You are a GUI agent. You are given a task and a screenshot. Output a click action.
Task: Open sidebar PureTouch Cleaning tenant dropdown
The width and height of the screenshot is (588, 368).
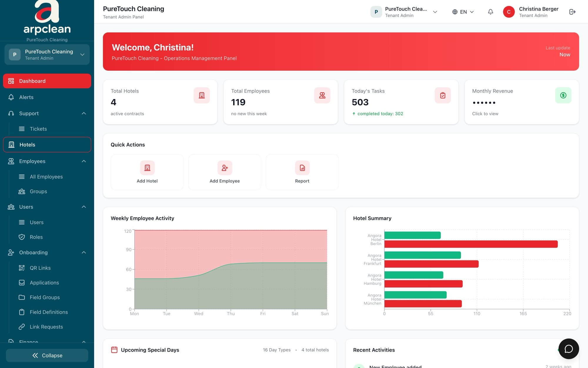click(x=47, y=54)
